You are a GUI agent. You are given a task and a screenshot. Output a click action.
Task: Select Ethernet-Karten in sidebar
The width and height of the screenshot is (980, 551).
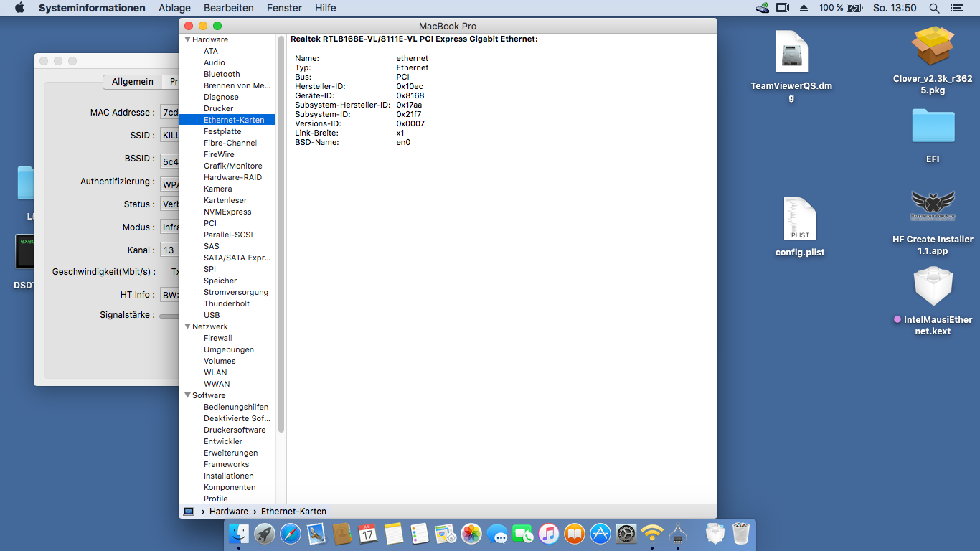click(227, 120)
